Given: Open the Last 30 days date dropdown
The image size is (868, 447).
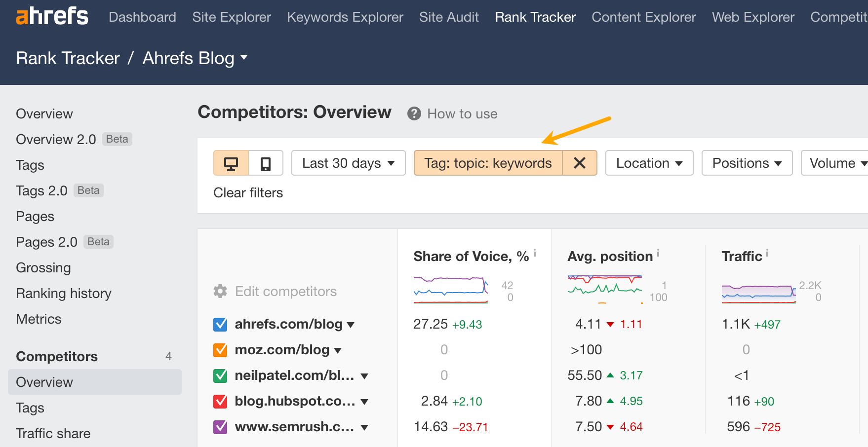Looking at the screenshot, I should tap(348, 163).
